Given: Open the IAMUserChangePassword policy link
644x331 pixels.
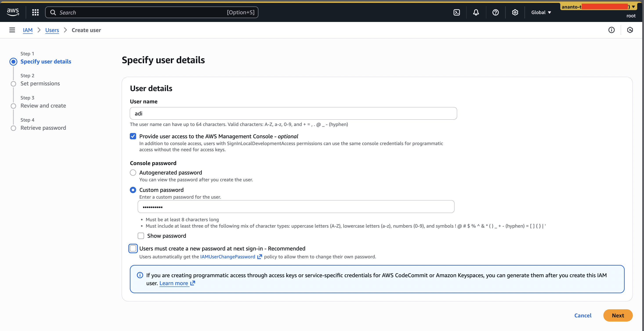Looking at the screenshot, I should tap(227, 257).
